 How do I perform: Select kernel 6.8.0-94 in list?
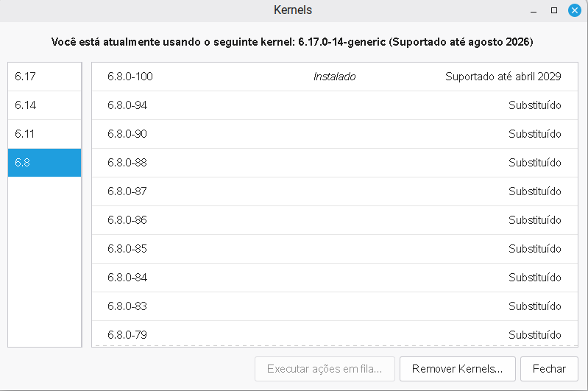pos(334,105)
